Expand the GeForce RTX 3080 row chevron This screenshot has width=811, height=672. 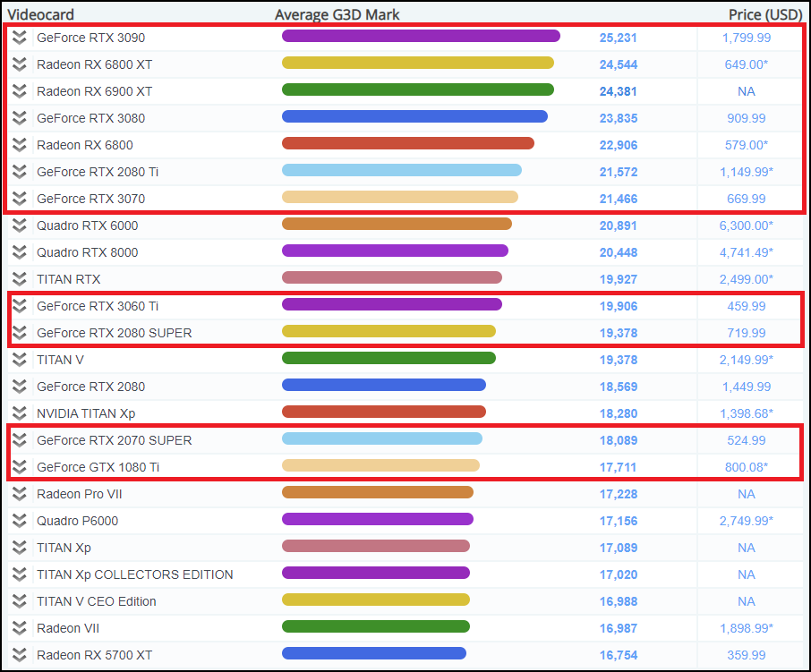click(x=19, y=118)
